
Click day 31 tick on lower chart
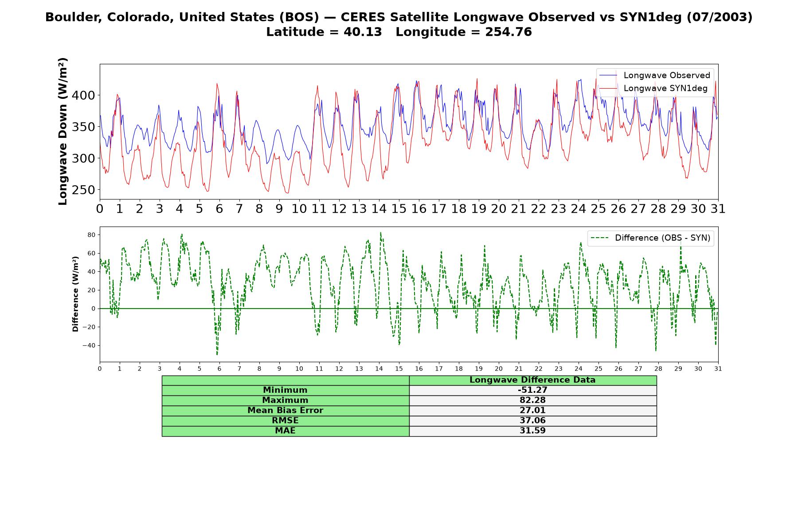(x=718, y=369)
